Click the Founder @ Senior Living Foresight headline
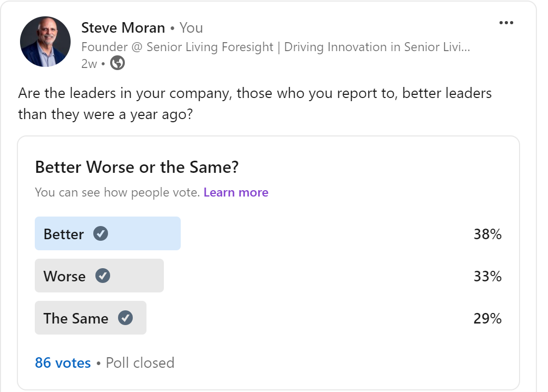Screen dimensions: 548x392 (x=276, y=47)
